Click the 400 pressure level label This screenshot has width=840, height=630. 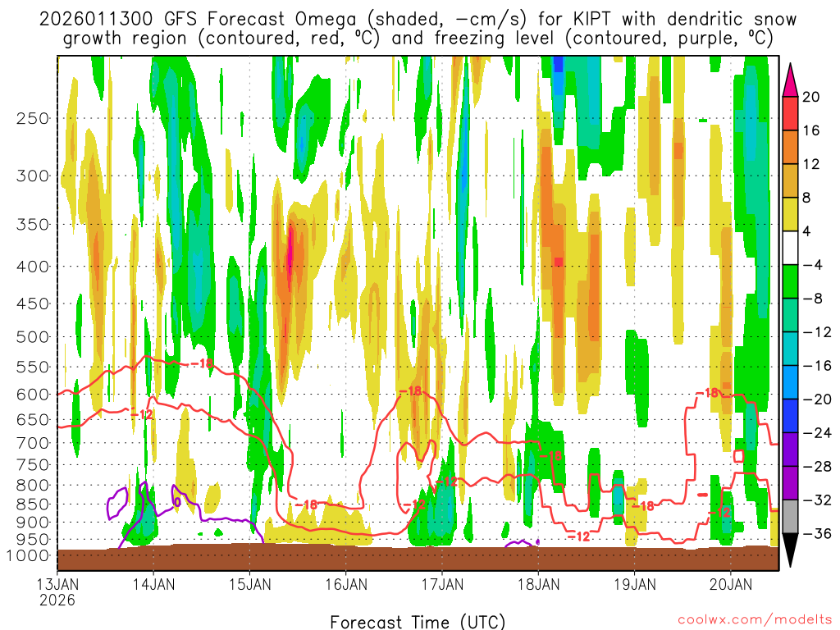click(33, 267)
